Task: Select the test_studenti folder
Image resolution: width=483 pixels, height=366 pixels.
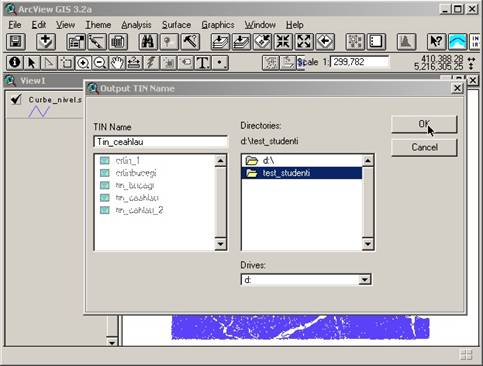Action: (302, 173)
